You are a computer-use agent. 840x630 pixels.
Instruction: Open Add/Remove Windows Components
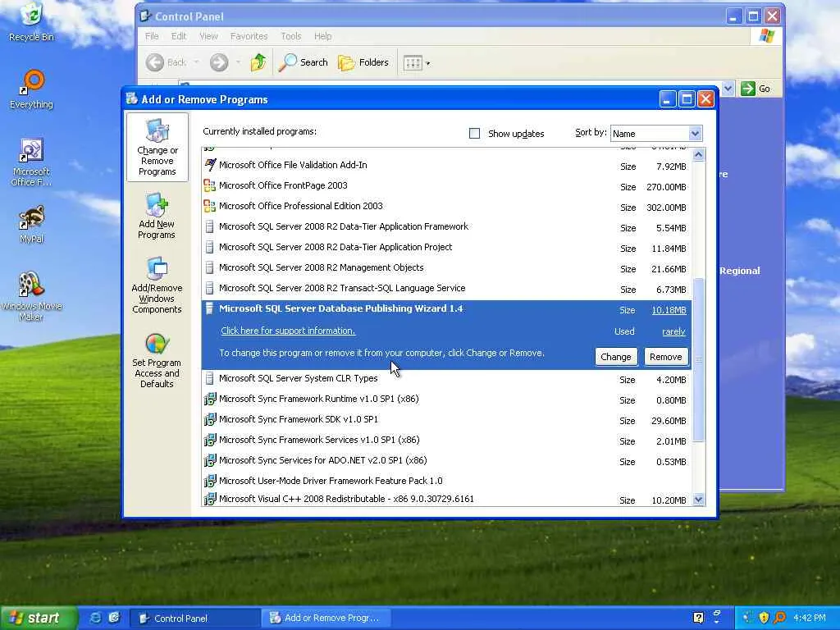[157, 285]
